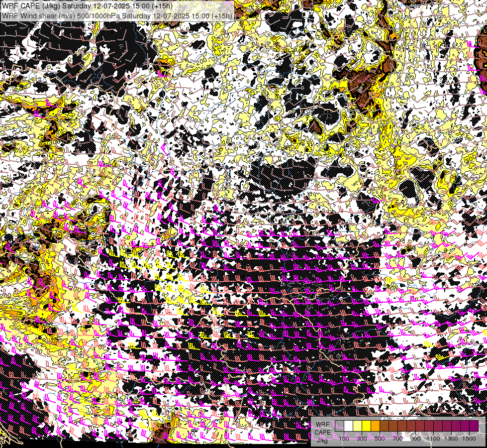Image resolution: width=487 pixels, height=448 pixels.
Task: Click the legend label WRF
Action: pyautogui.click(x=323, y=425)
